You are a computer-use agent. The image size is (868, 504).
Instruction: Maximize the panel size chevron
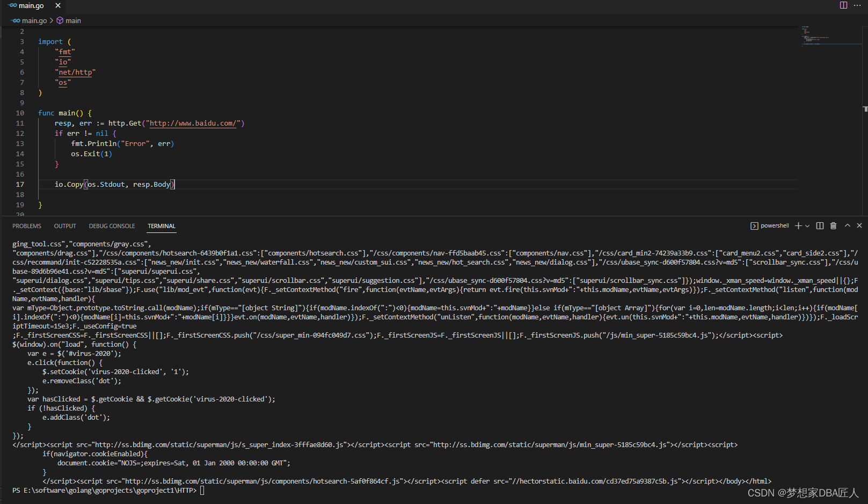click(x=848, y=226)
